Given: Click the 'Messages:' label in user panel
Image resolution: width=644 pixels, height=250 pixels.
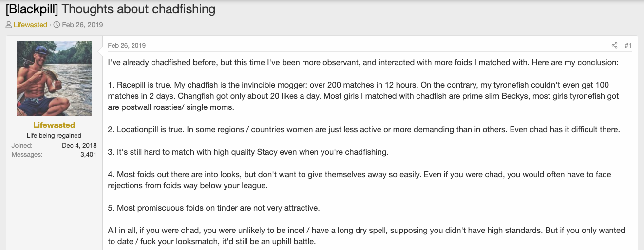Looking at the screenshot, I should point(27,155).
